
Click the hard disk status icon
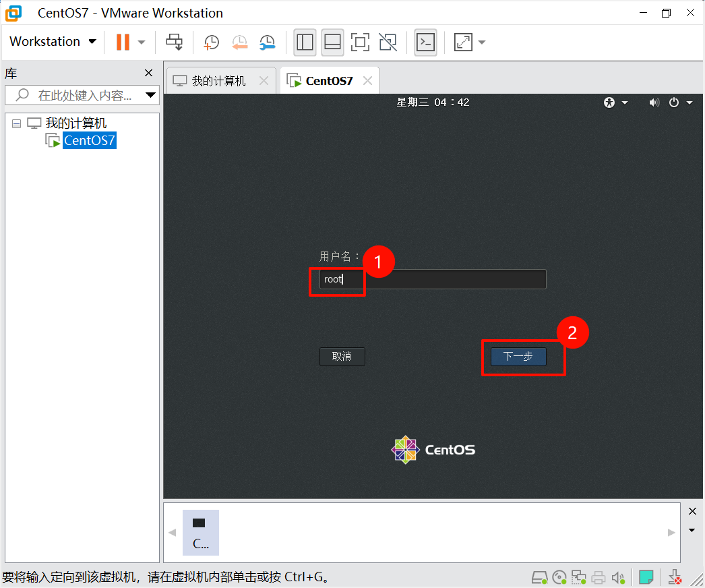tap(540, 577)
